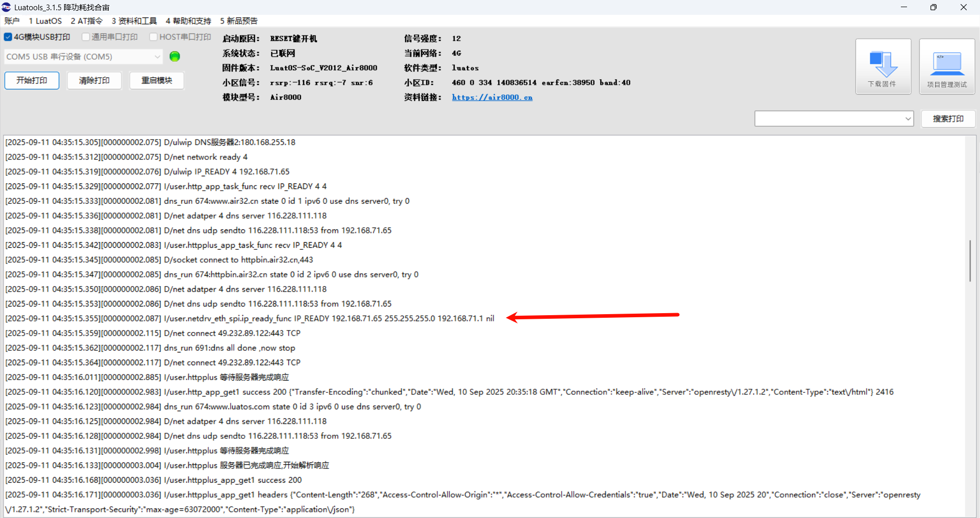The height and width of the screenshot is (518, 980).
Task: Click the 开始打印 button
Action: click(x=32, y=80)
